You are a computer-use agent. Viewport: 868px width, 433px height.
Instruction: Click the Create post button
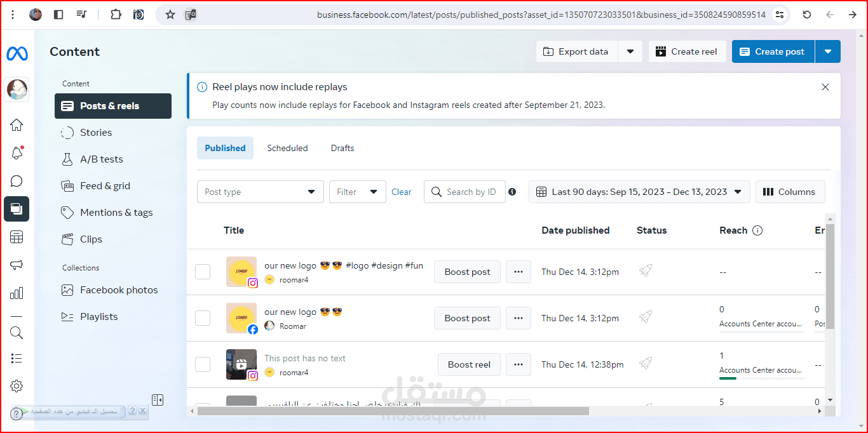pyautogui.click(x=773, y=51)
